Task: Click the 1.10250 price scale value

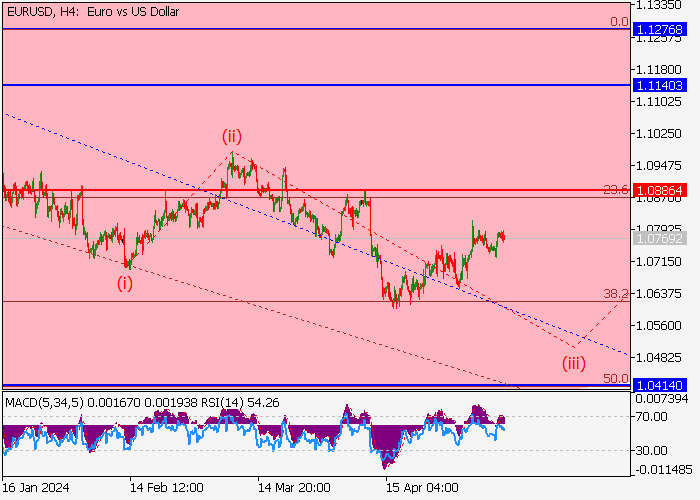Action: coord(659,133)
